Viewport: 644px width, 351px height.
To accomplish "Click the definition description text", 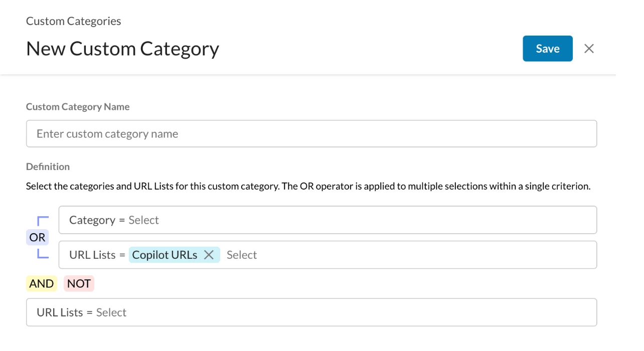I will (x=308, y=187).
